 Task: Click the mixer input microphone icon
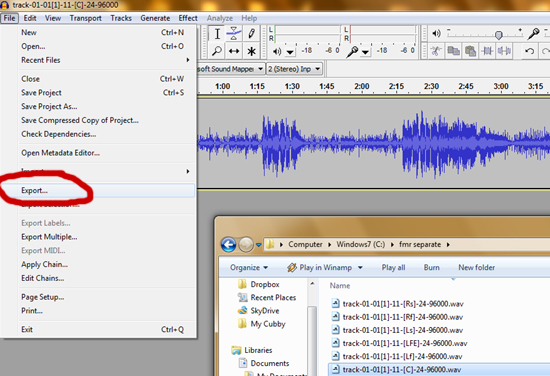(x=534, y=33)
